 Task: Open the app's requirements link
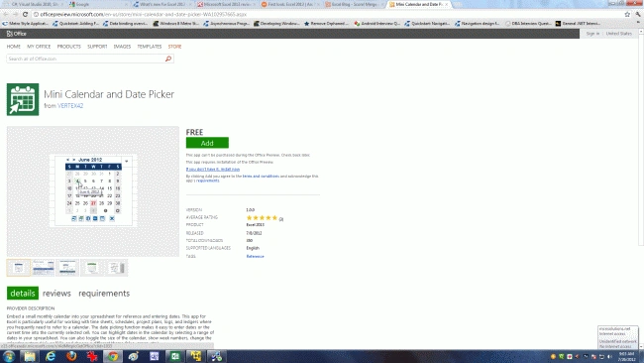(208, 181)
